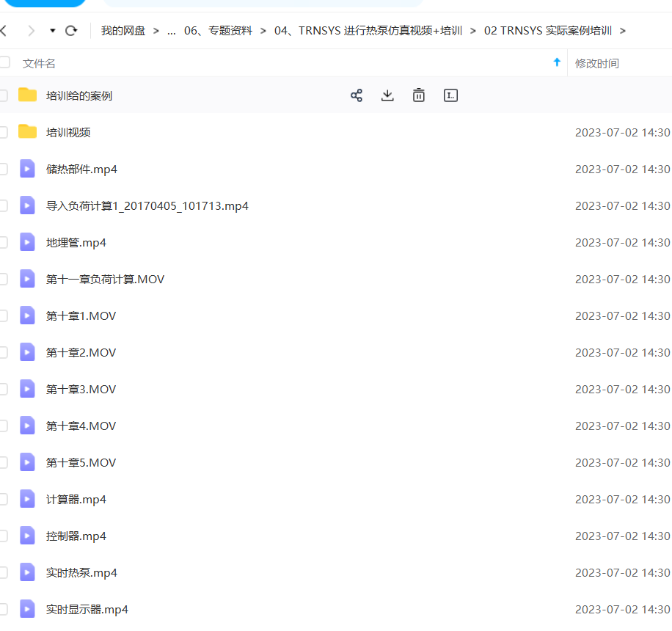
Task: Click video icon of 实时显示器.mp4
Action: coord(27,609)
